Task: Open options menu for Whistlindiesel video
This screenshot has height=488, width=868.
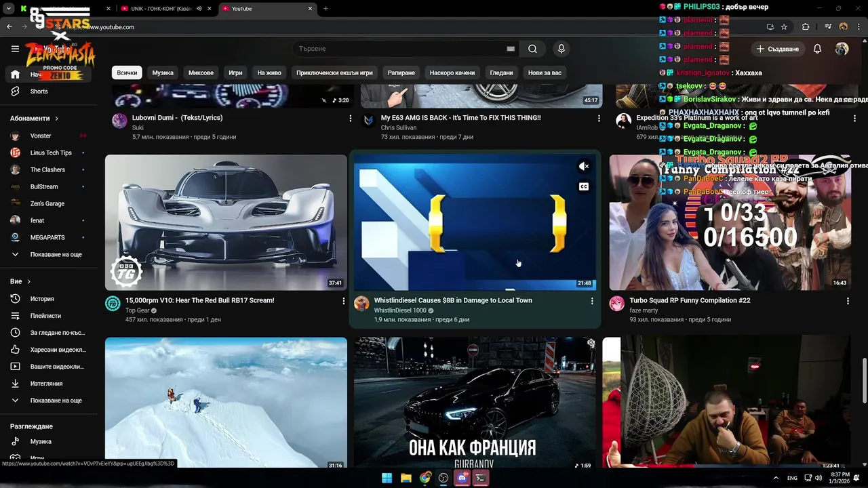Action: click(592, 301)
